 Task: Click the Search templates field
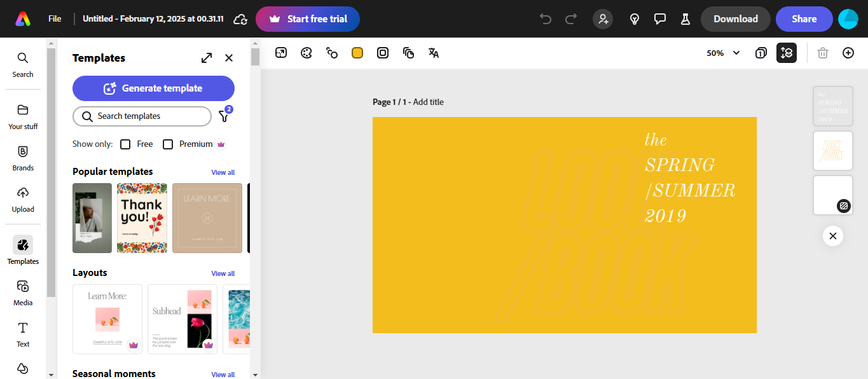coord(142,116)
